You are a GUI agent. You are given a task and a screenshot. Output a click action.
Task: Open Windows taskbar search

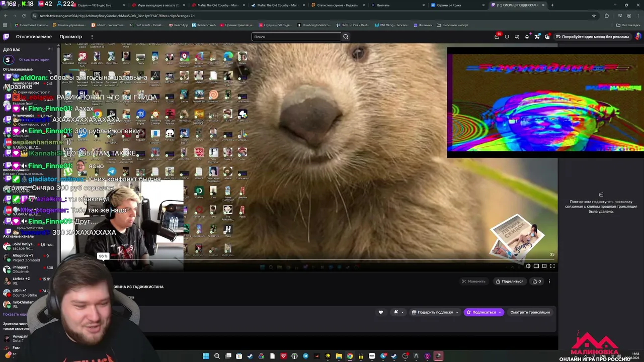[217, 356]
